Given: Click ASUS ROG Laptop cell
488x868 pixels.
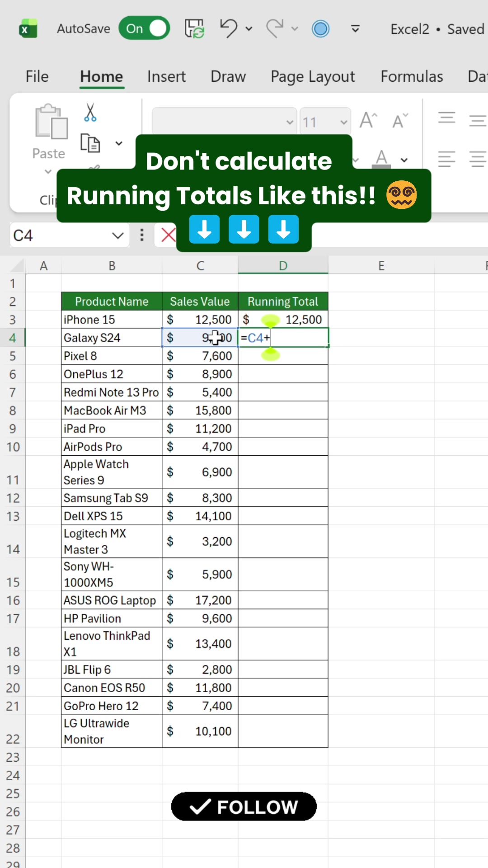Looking at the screenshot, I should click(x=112, y=600).
